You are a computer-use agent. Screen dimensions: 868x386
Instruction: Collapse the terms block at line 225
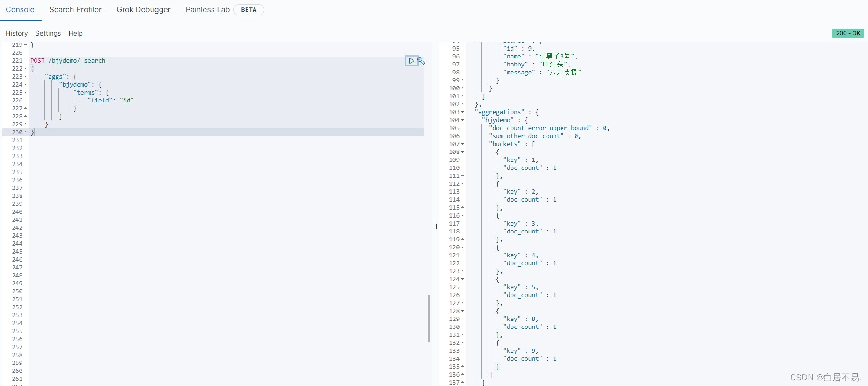pos(26,93)
